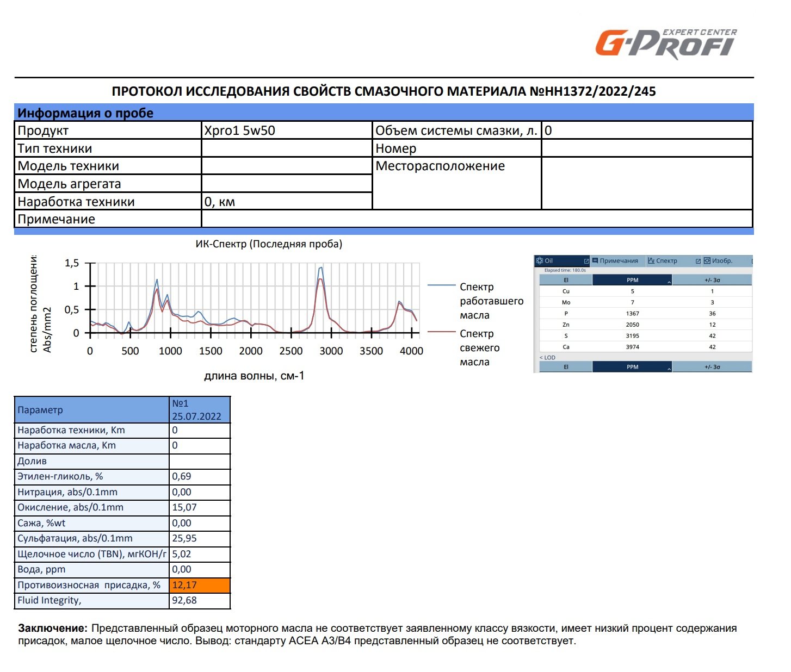Viewport: 791px width, 672px height.
Task: Click the 'Наработка техники' value '0, км'
Action: [220, 202]
